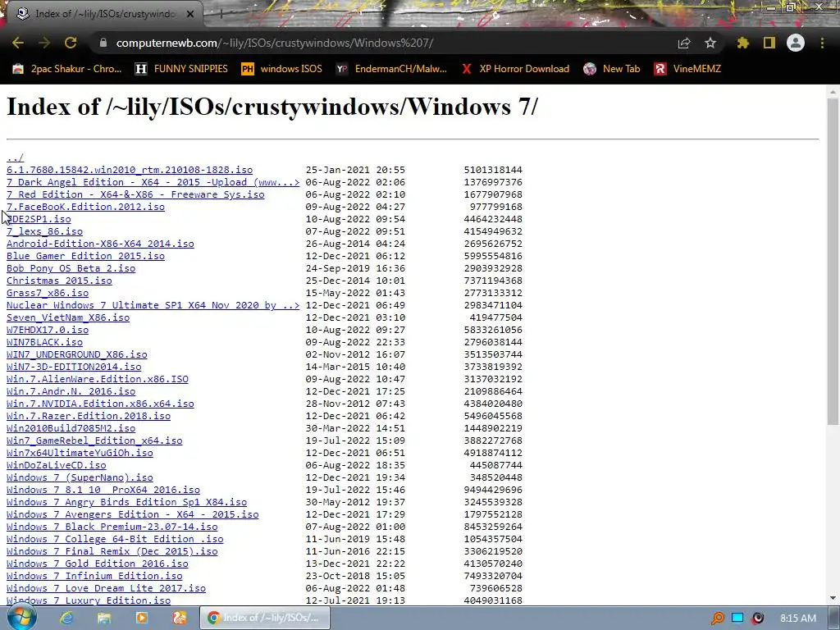Open Windows 7 Infinium Edition.iso link
Image resolution: width=840 pixels, height=630 pixels.
tap(94, 577)
